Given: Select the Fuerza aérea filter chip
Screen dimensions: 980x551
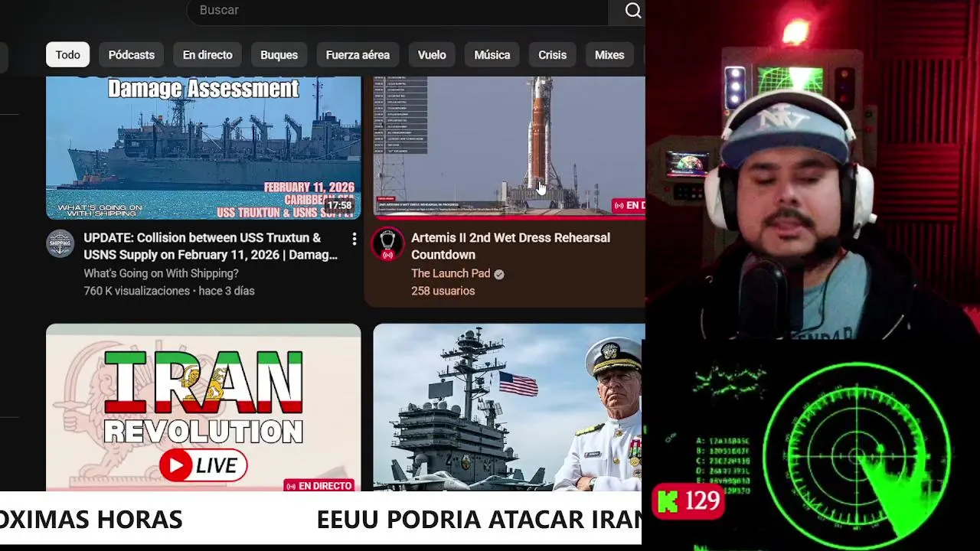Looking at the screenshot, I should [358, 55].
